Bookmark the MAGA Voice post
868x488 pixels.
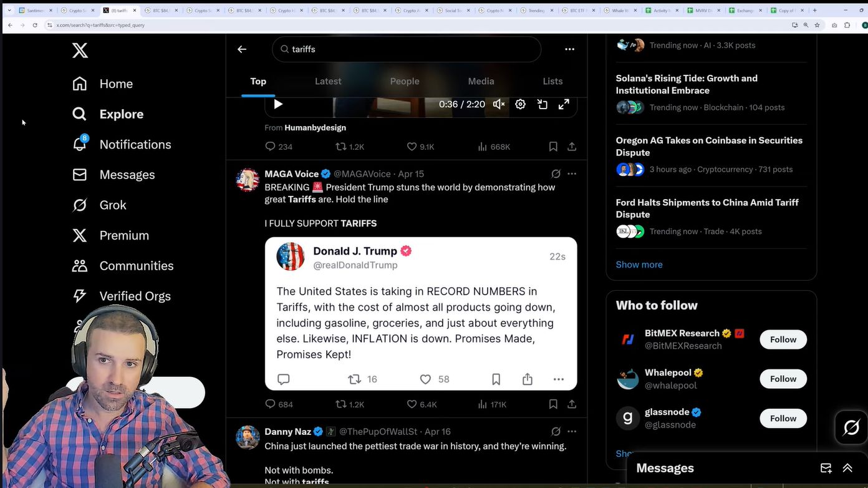pos(553,404)
